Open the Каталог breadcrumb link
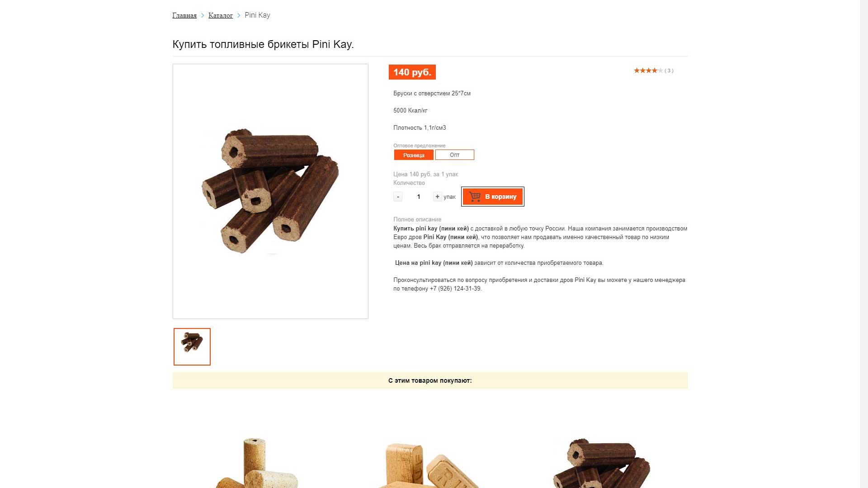This screenshot has width=868, height=488. click(x=221, y=15)
